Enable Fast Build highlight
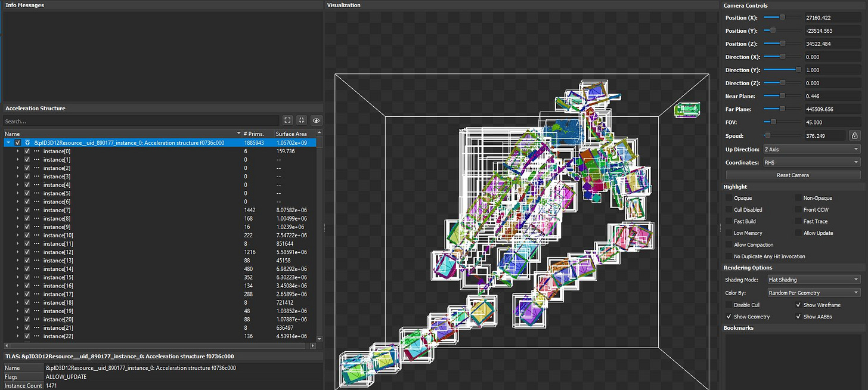This screenshot has height=390, width=868. pyautogui.click(x=728, y=221)
